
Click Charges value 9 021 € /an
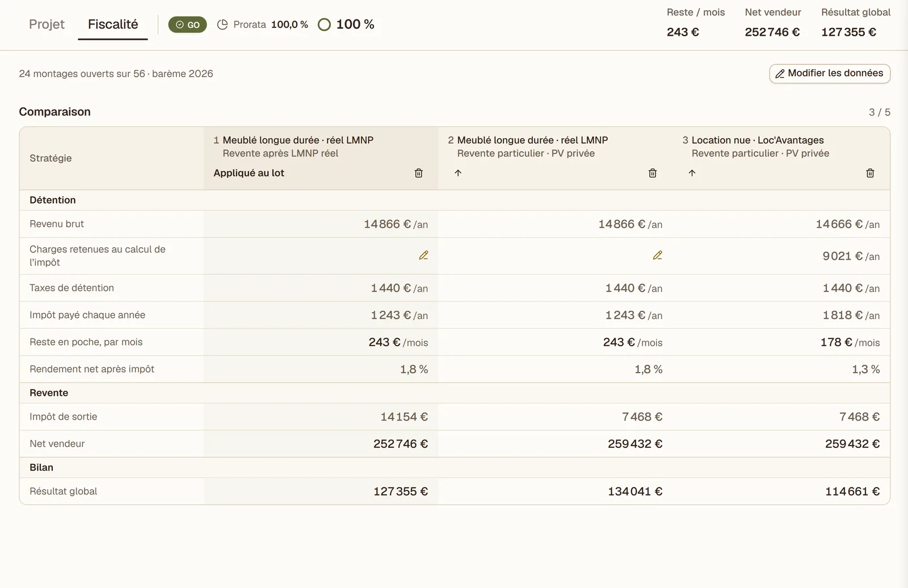[851, 256]
